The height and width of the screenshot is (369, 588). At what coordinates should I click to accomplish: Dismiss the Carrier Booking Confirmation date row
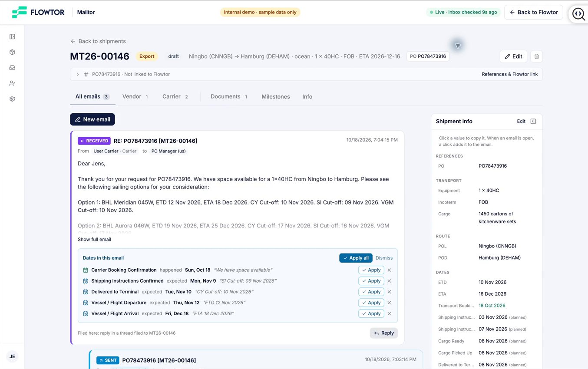click(x=389, y=270)
